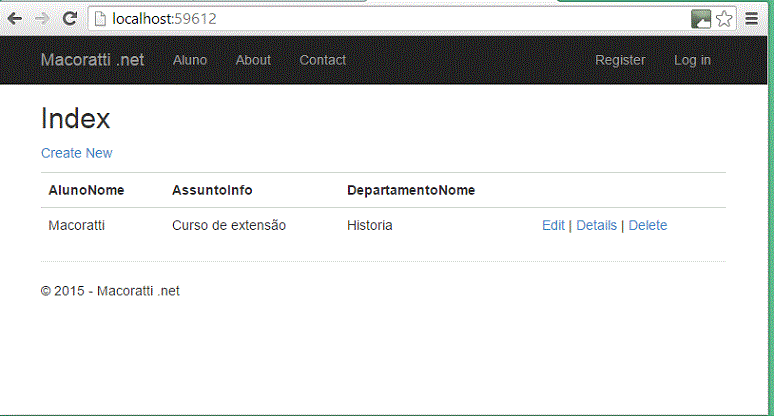The width and height of the screenshot is (774, 418).
Task: Click the browser forward arrow
Action: [42, 19]
